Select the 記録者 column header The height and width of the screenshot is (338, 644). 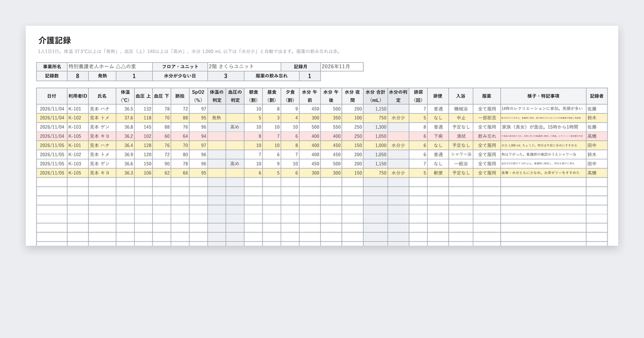pyautogui.click(x=596, y=96)
